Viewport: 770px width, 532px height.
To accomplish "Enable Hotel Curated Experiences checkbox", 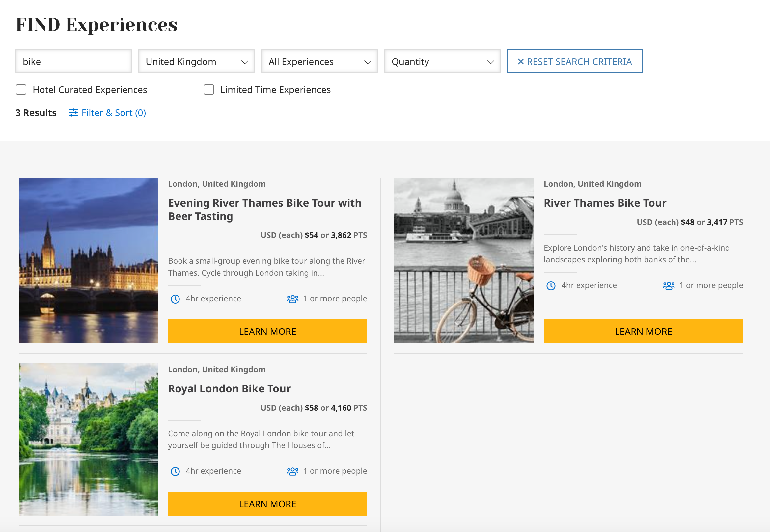I will point(21,90).
